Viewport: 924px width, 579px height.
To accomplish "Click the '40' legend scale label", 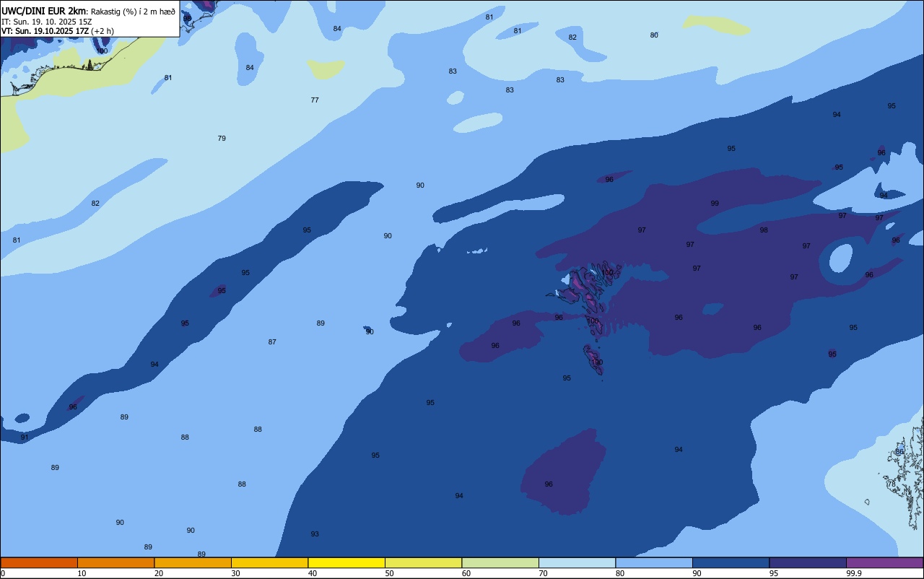I will 313,573.
